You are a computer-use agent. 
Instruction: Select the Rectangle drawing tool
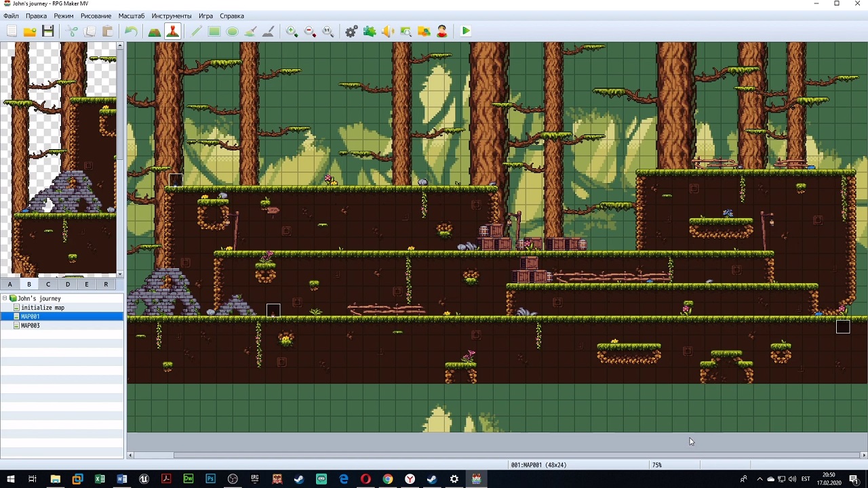pos(214,31)
